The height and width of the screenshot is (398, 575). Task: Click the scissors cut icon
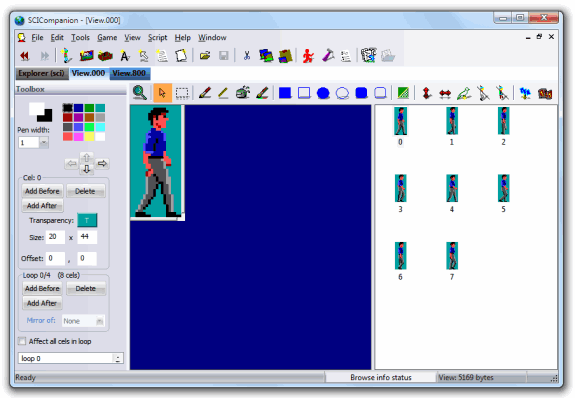(x=247, y=56)
